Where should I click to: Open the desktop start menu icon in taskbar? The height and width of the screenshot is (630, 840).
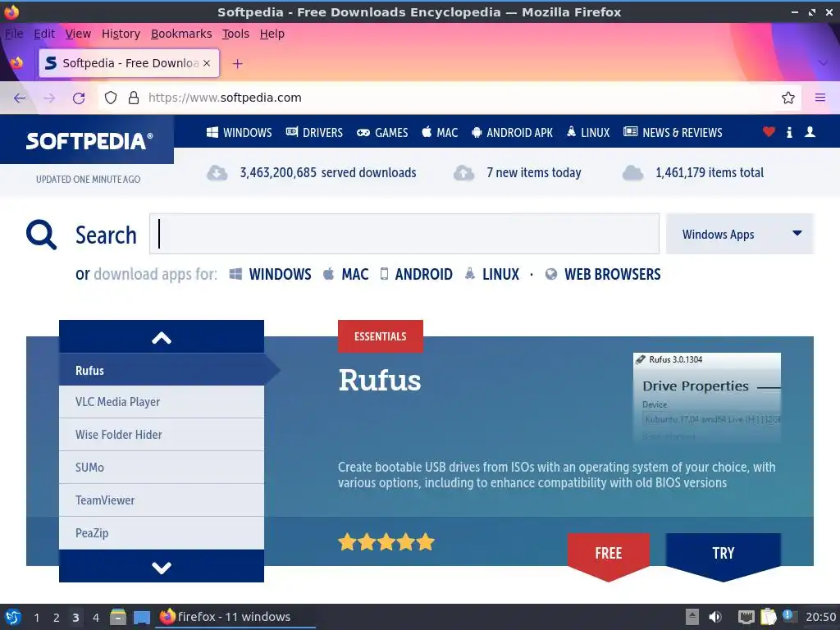(x=13, y=617)
